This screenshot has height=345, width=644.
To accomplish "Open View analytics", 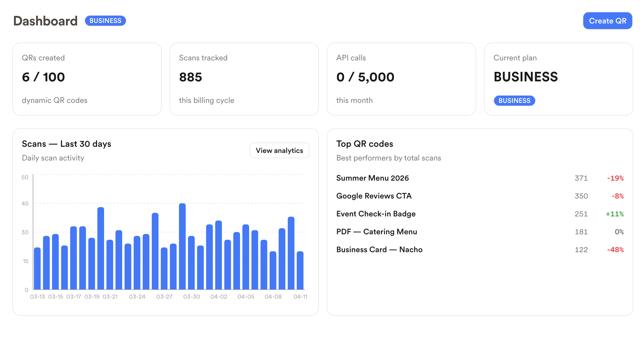I will coord(279,150).
